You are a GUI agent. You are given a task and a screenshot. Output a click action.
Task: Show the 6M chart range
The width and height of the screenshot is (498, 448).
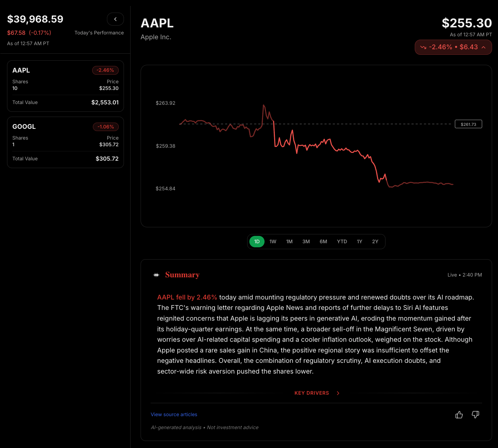pos(323,241)
